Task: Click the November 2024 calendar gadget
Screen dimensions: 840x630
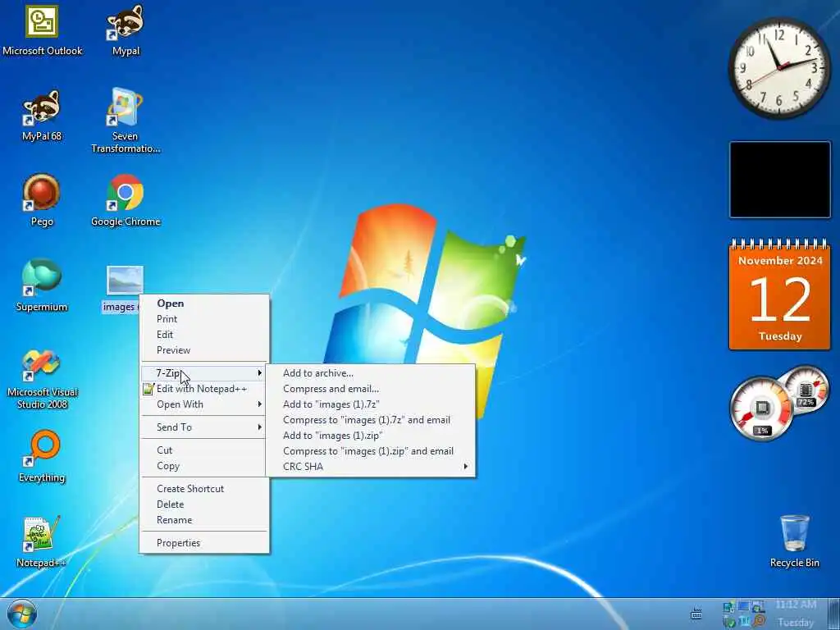Action: (779, 294)
